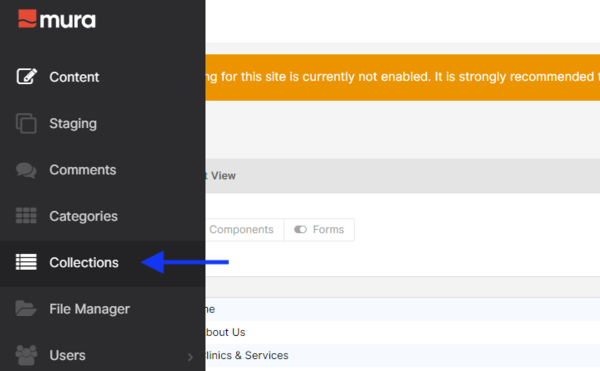600x371 pixels.
Task: Select the Collections list icon
Action: click(x=26, y=262)
